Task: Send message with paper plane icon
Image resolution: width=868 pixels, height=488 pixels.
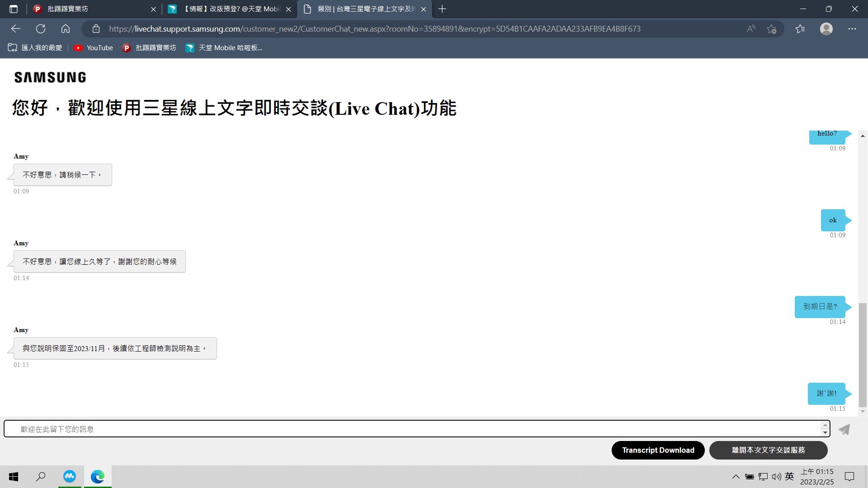Action: [844, 429]
